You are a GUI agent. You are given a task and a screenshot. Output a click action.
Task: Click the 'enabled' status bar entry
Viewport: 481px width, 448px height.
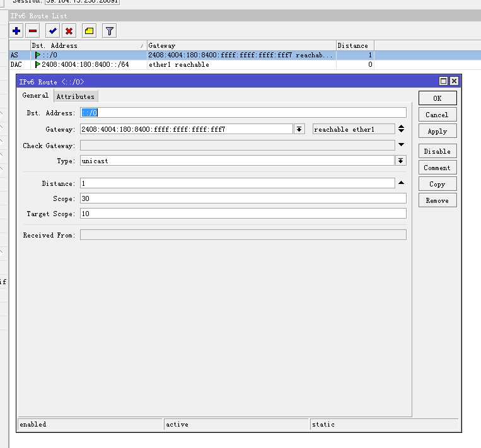(91, 425)
